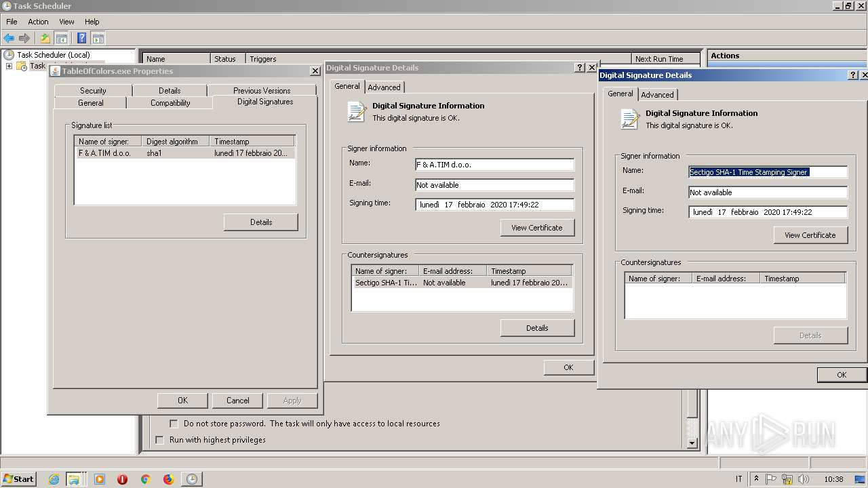Switch to Compatibility tab
This screenshot has height=488, width=868.
(x=170, y=103)
